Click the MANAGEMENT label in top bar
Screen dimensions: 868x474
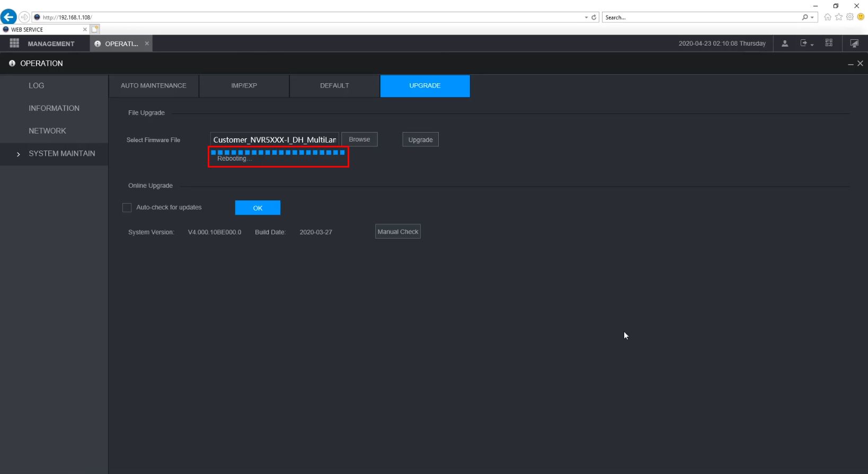(x=51, y=44)
